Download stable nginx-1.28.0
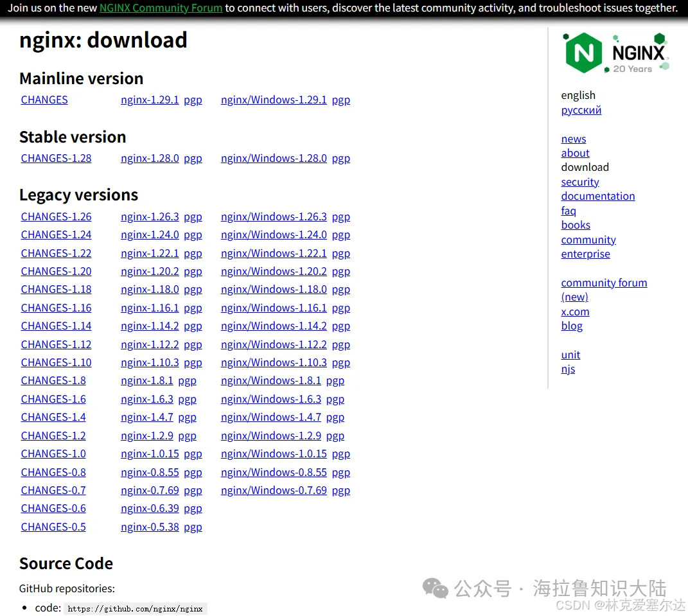The image size is (688, 616). point(150,159)
